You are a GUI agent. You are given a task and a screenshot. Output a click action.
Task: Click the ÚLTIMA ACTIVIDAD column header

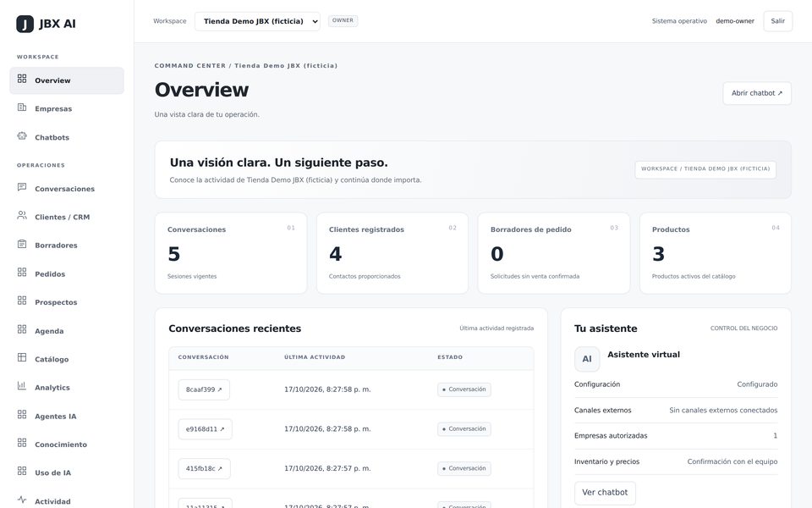(315, 357)
